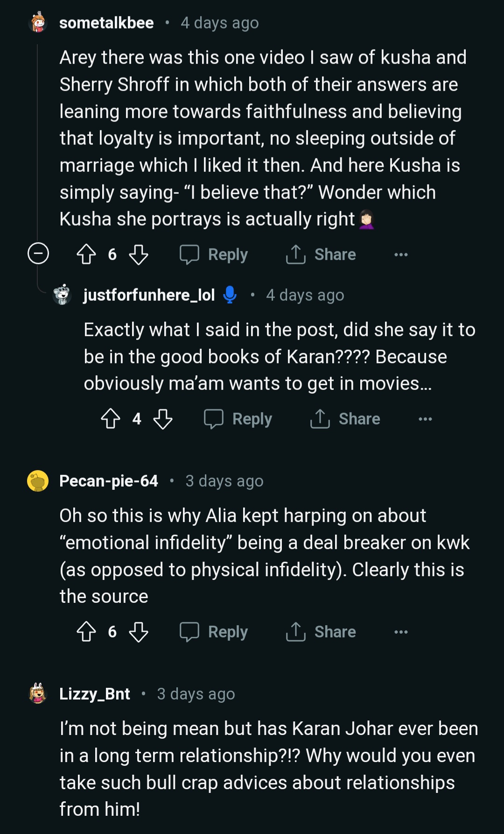
Task: Open justforfunhere_lol's profile via username
Action: click(x=149, y=295)
